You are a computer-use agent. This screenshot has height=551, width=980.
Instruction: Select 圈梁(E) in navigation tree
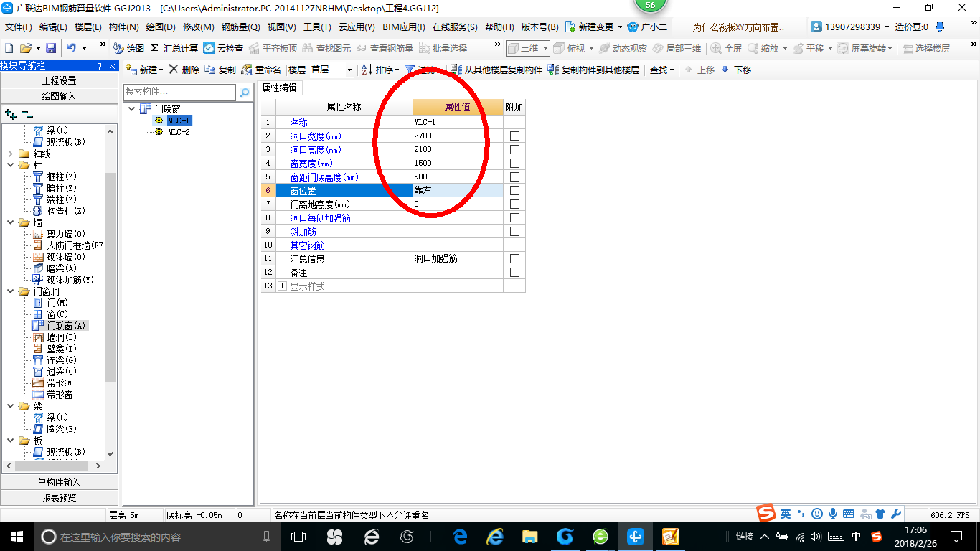click(x=62, y=429)
